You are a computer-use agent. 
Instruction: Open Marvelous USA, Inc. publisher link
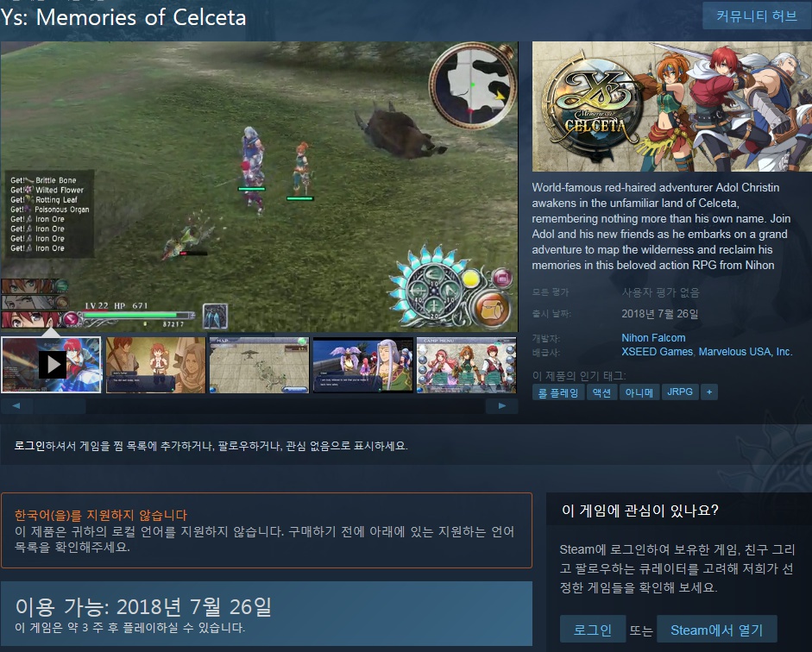(x=746, y=352)
